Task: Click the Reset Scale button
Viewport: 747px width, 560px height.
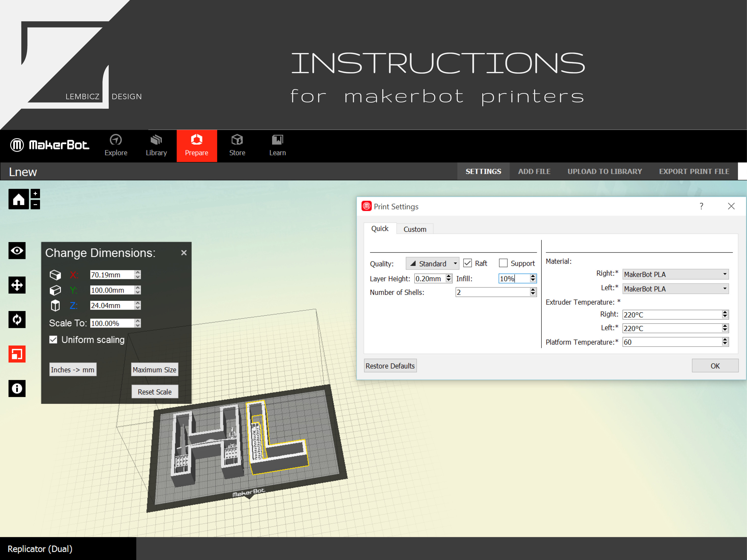Action: [155, 392]
